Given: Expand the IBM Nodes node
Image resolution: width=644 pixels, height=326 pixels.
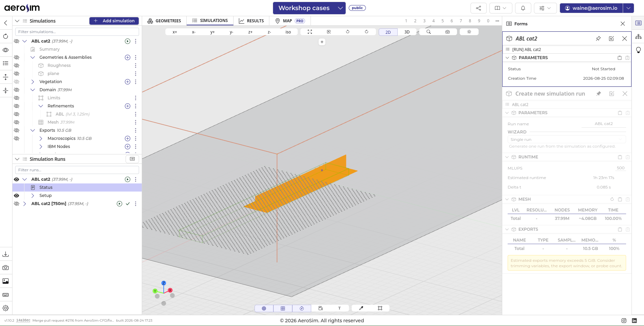Looking at the screenshot, I should 41,147.
